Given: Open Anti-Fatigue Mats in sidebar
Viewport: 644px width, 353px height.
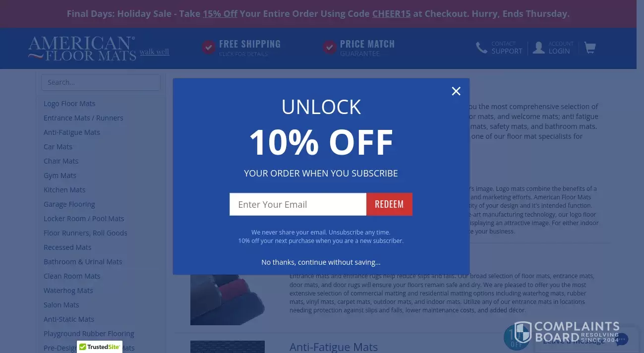Looking at the screenshot, I should [72, 132].
